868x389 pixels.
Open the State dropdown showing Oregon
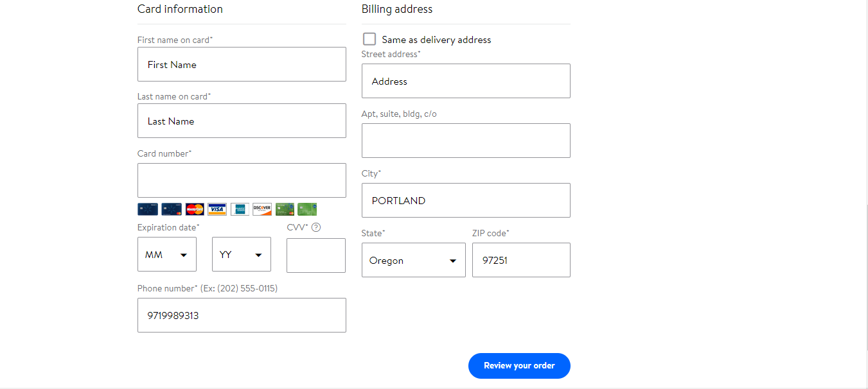(x=414, y=260)
